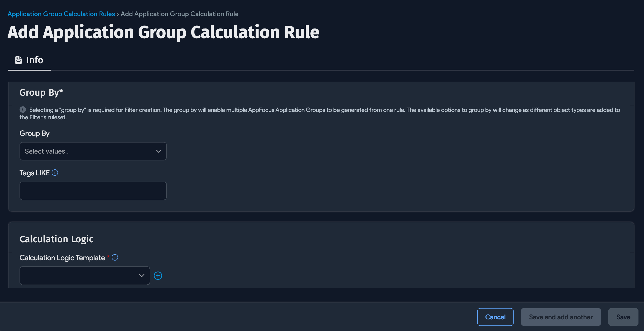Click the Add Application Group Calculation Rule page title
This screenshot has height=331, width=644.
pos(163,32)
